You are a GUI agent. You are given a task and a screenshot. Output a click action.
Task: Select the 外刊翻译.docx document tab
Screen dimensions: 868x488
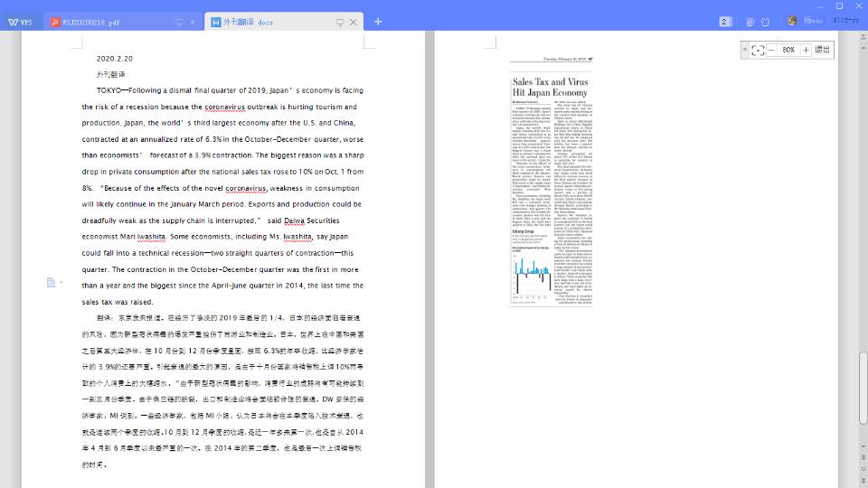click(253, 22)
